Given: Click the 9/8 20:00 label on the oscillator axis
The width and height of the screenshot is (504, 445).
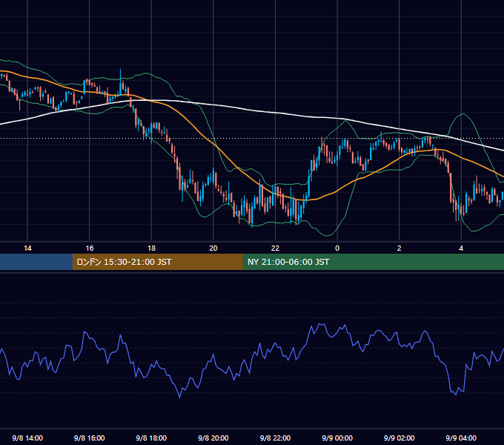Looking at the screenshot, I should point(213,438).
